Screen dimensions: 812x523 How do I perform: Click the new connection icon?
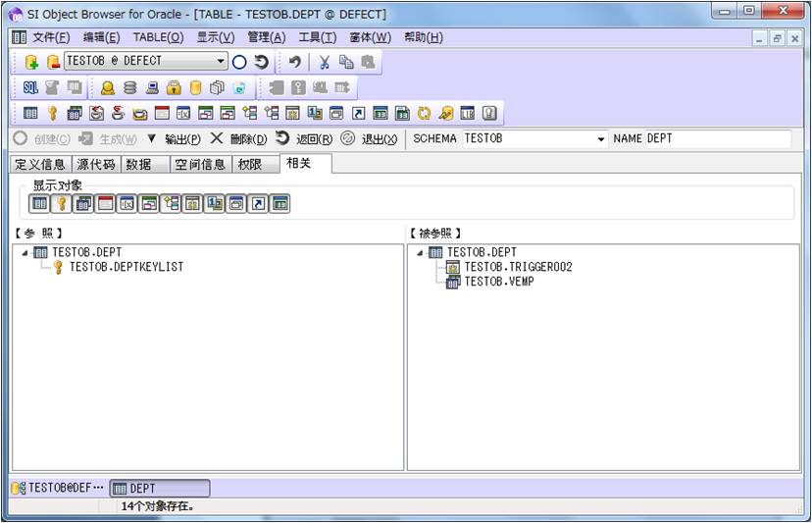tap(31, 62)
